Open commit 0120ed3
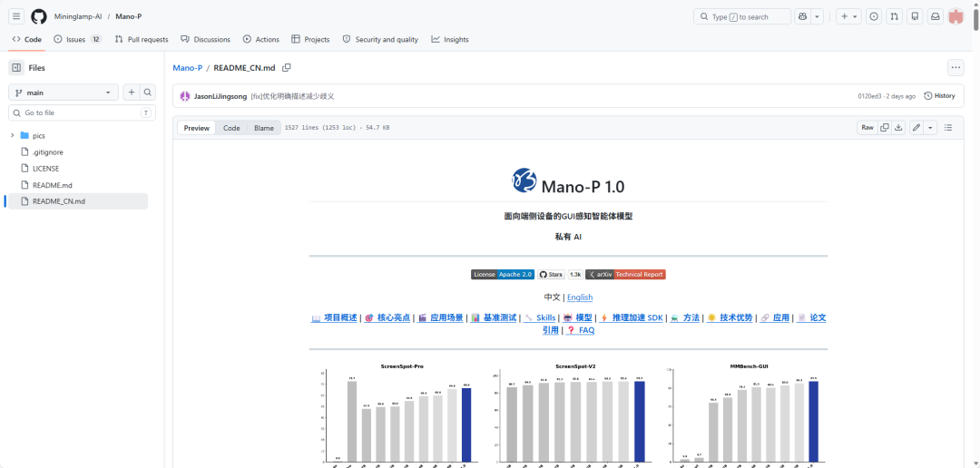 click(x=870, y=96)
